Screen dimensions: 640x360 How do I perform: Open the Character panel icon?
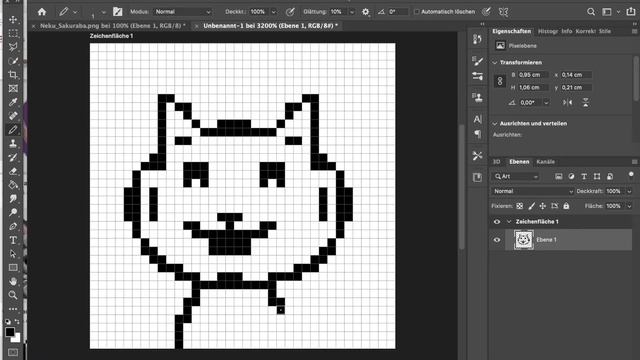coord(477,119)
